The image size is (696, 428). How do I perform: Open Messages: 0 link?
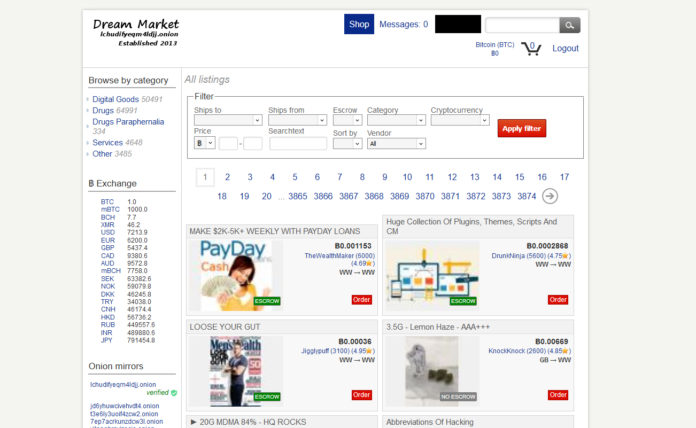(403, 24)
